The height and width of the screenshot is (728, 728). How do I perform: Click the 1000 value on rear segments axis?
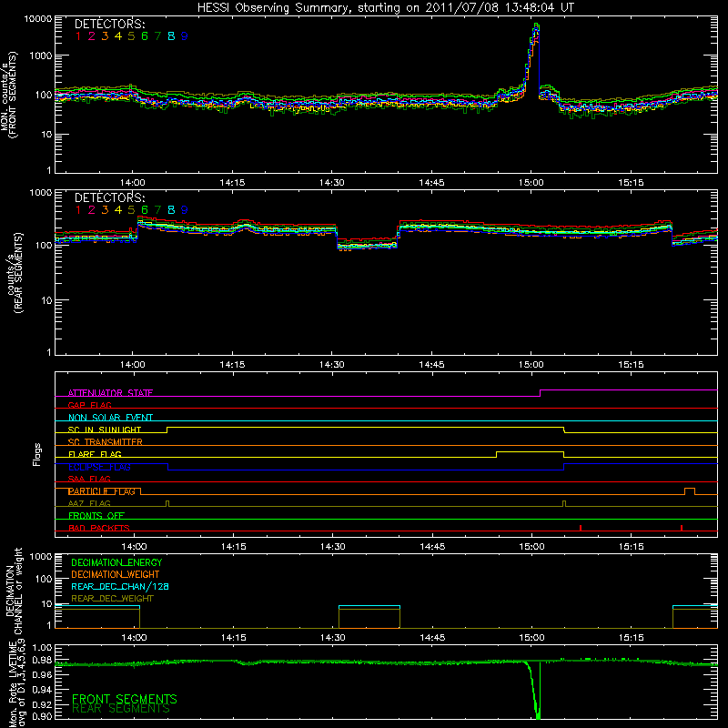point(41,193)
